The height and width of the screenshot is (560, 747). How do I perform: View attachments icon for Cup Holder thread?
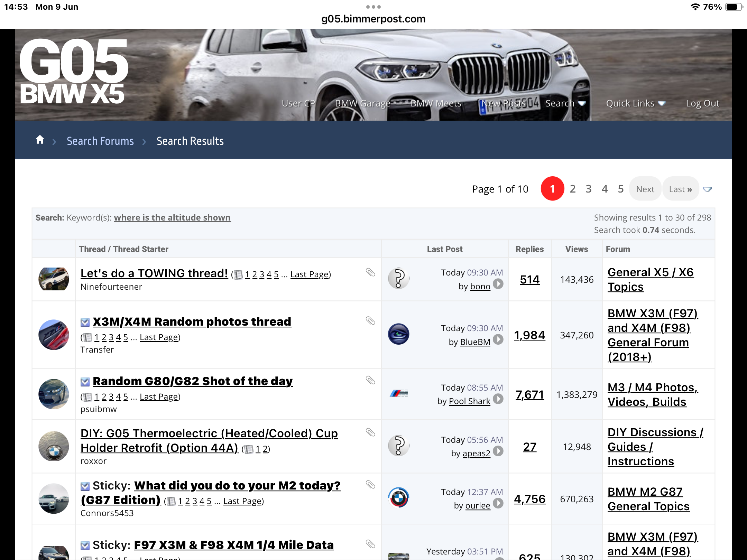click(370, 432)
